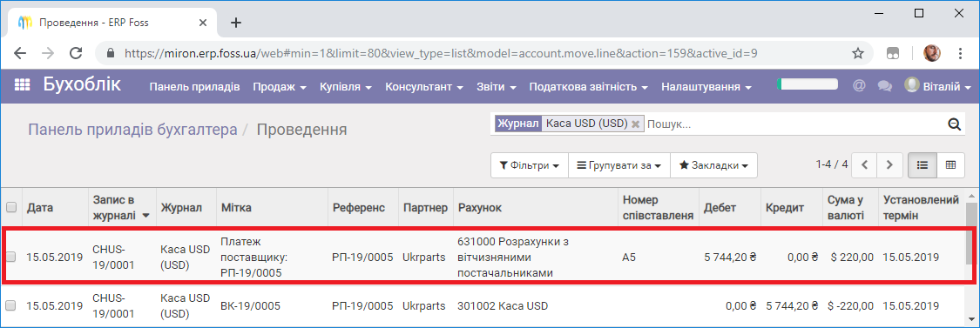Go to next page arrow

coord(889,165)
